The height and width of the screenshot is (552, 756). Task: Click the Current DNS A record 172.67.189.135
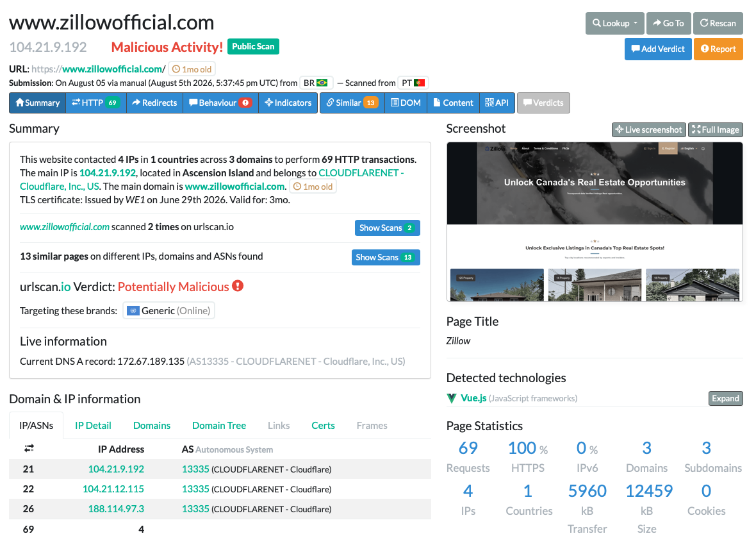pos(151,362)
